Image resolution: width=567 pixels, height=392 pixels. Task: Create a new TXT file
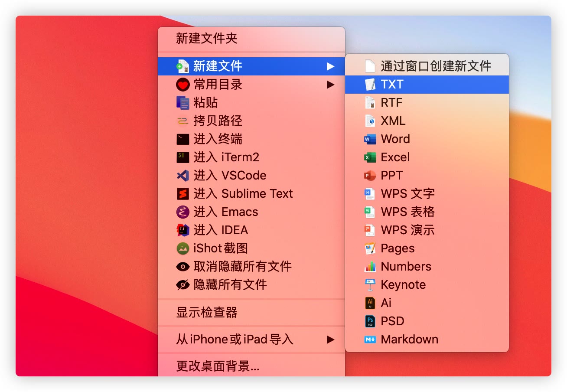[x=427, y=85]
